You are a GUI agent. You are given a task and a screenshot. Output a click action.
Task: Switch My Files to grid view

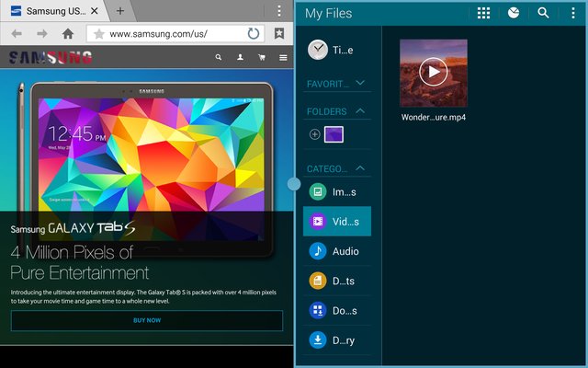483,13
